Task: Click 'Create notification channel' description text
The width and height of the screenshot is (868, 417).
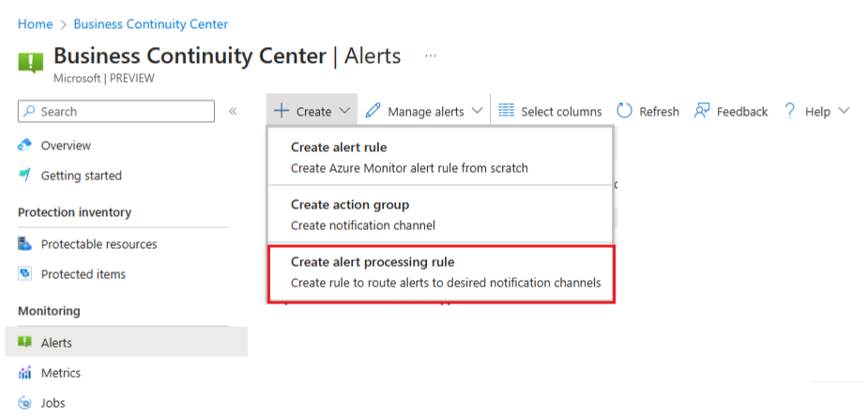Action: pos(362,224)
